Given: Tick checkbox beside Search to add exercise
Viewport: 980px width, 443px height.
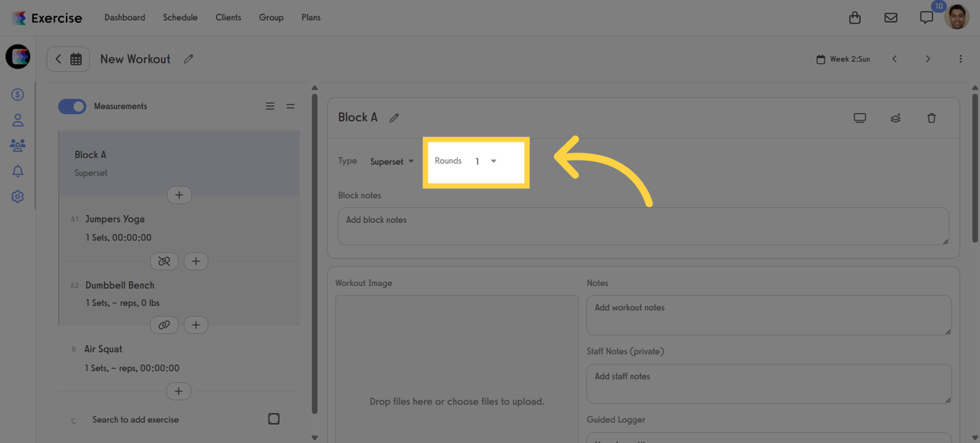Looking at the screenshot, I should (x=274, y=419).
